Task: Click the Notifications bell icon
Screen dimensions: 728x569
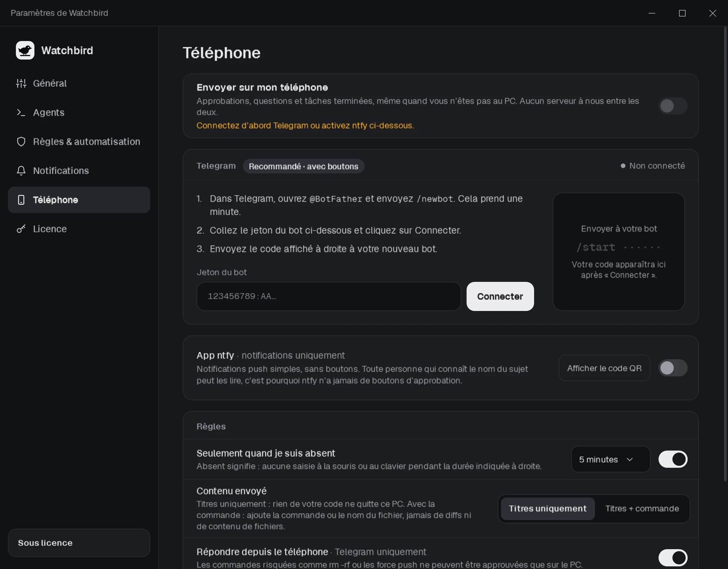Action: [x=21, y=171]
